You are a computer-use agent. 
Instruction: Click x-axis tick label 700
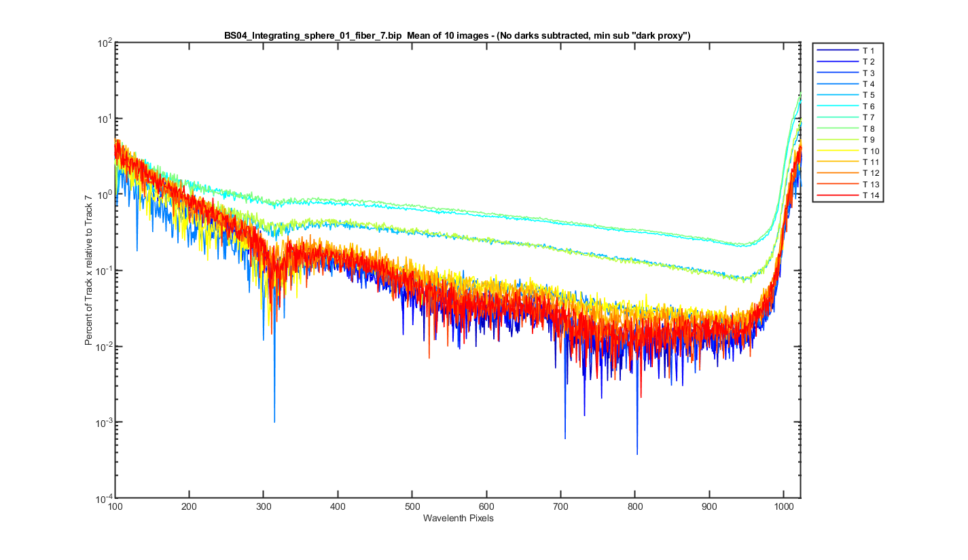[560, 506]
